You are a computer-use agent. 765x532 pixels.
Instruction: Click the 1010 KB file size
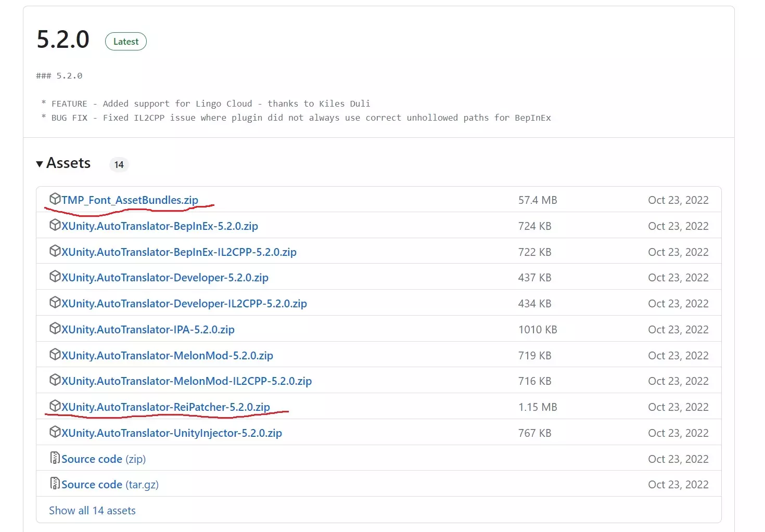coord(538,330)
